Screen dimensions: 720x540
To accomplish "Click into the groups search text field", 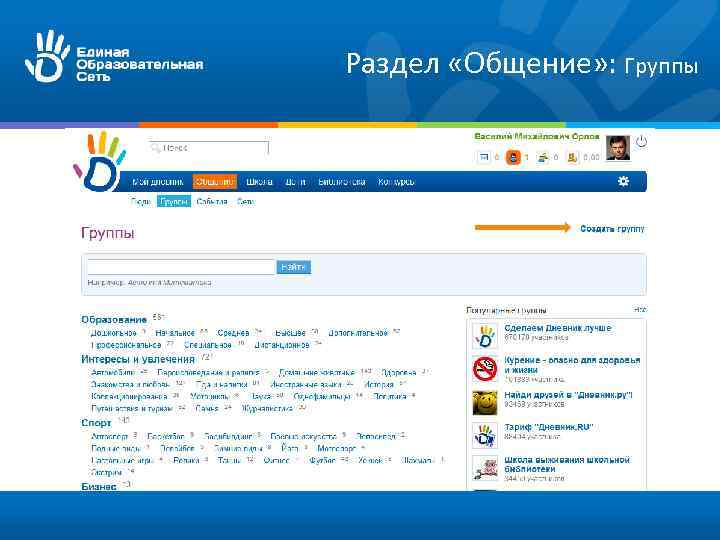I will (x=181, y=267).
